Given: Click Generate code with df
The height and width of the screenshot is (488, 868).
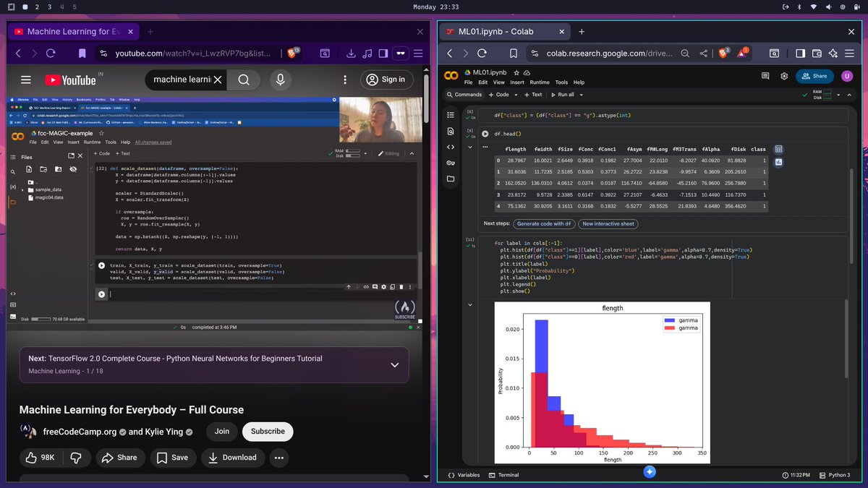Looking at the screenshot, I should click(543, 224).
